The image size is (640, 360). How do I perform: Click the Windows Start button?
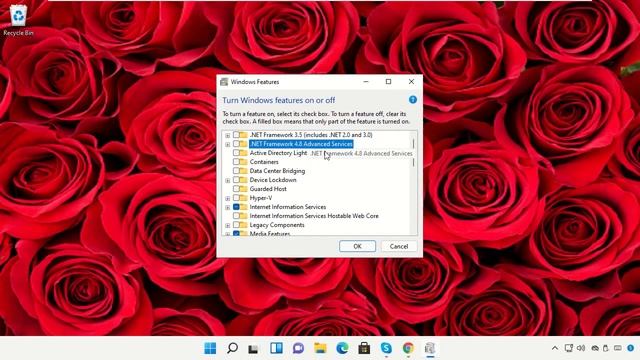pos(210,348)
